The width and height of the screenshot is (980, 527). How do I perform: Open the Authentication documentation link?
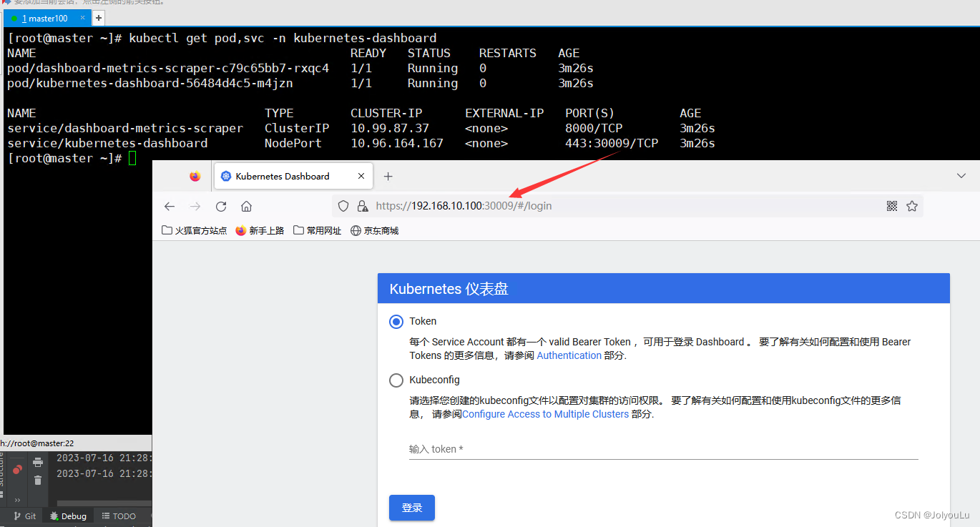569,355
